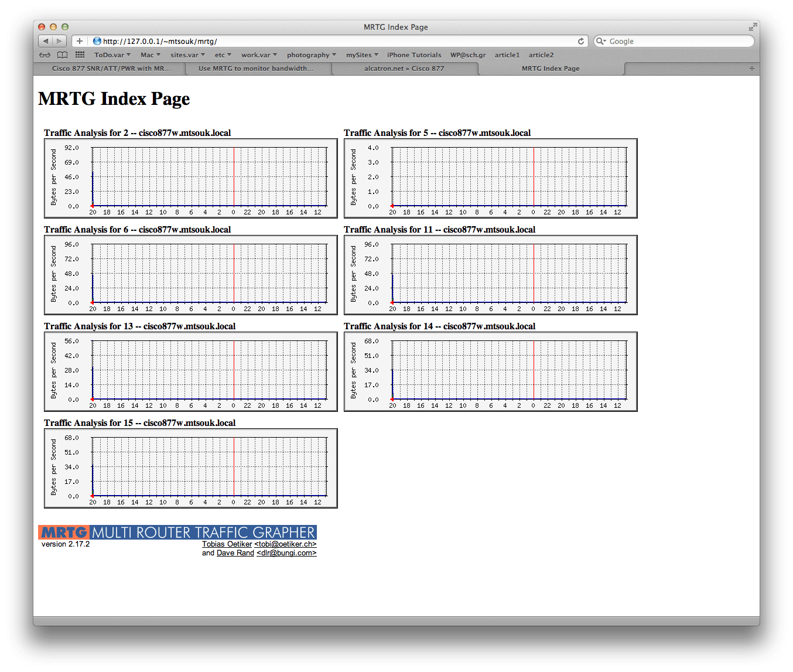Email tobi@oetiker.ch via the link
The image size is (793, 672).
click(x=286, y=544)
